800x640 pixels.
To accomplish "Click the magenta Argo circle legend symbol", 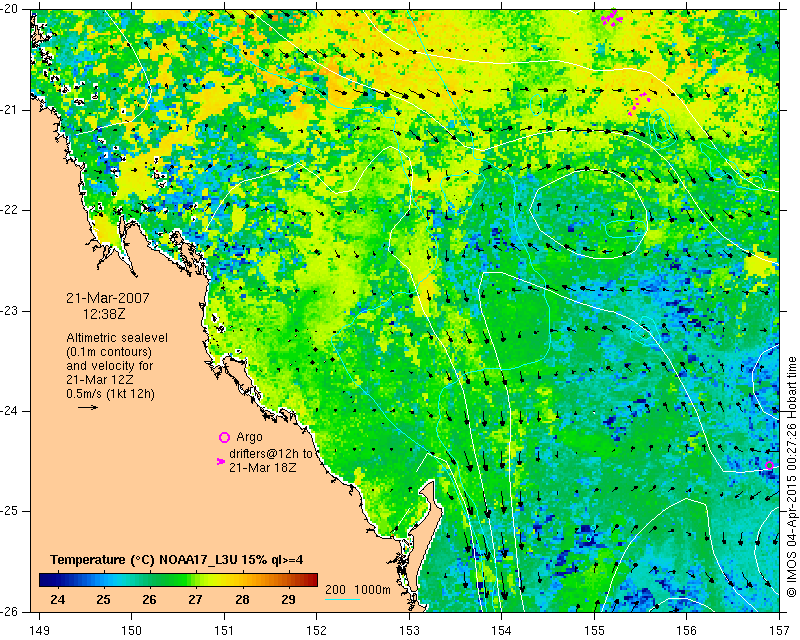I will tap(224, 437).
